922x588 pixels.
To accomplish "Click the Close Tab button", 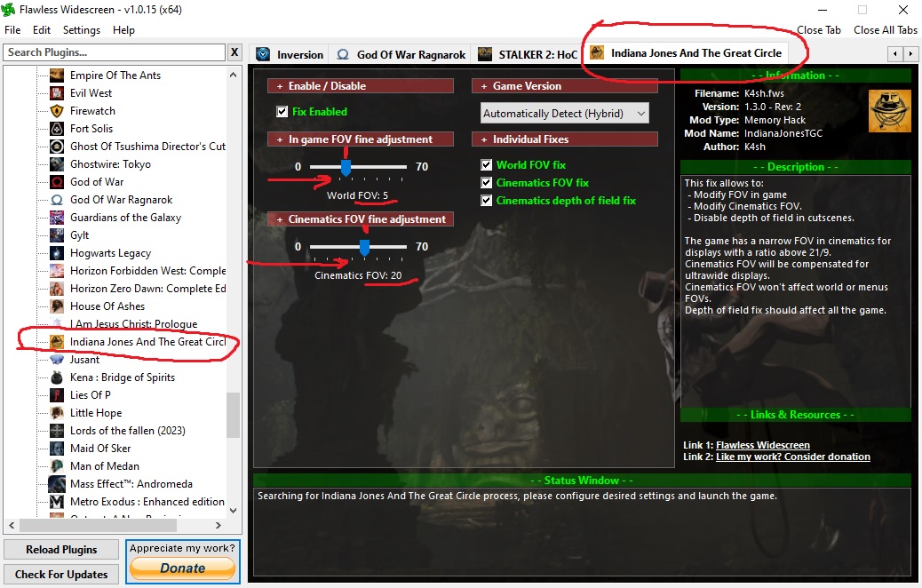I will point(818,30).
